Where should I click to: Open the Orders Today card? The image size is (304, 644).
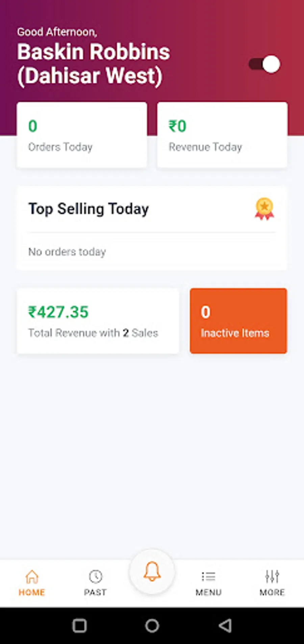point(82,135)
